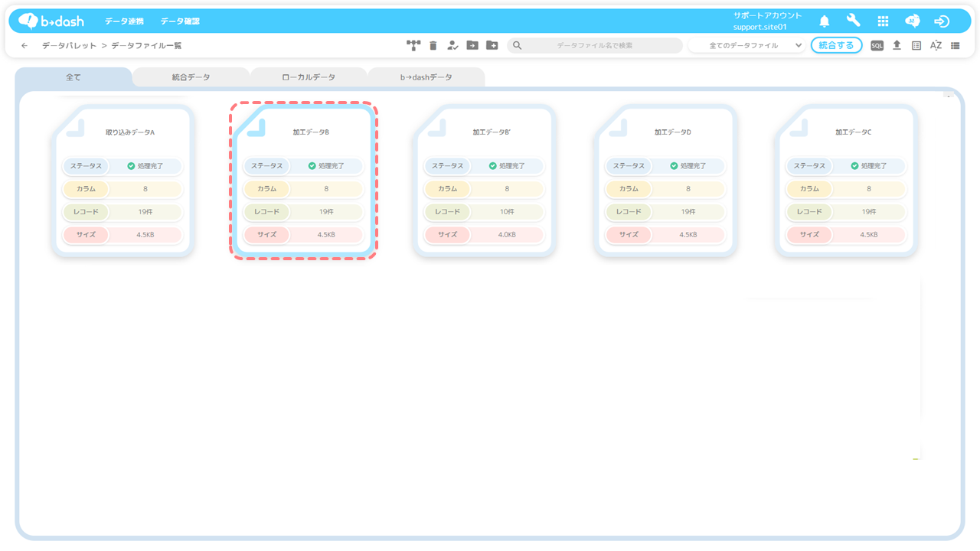Open the notifications bell
The image size is (980, 551).
tap(825, 21)
